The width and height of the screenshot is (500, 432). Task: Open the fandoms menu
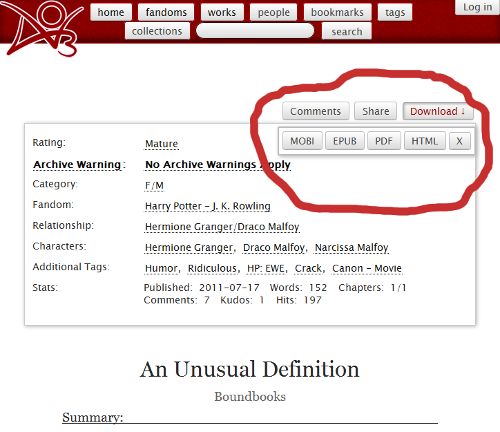pos(166,12)
